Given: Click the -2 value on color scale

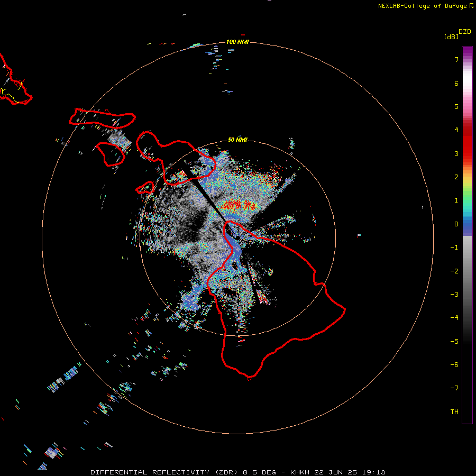Looking at the screenshot, I should [454, 271].
